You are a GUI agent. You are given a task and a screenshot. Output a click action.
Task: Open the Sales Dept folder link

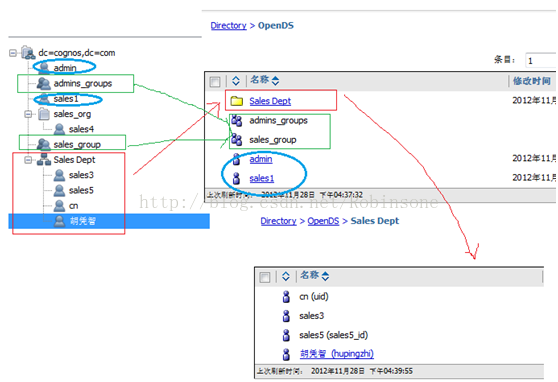[270, 101]
